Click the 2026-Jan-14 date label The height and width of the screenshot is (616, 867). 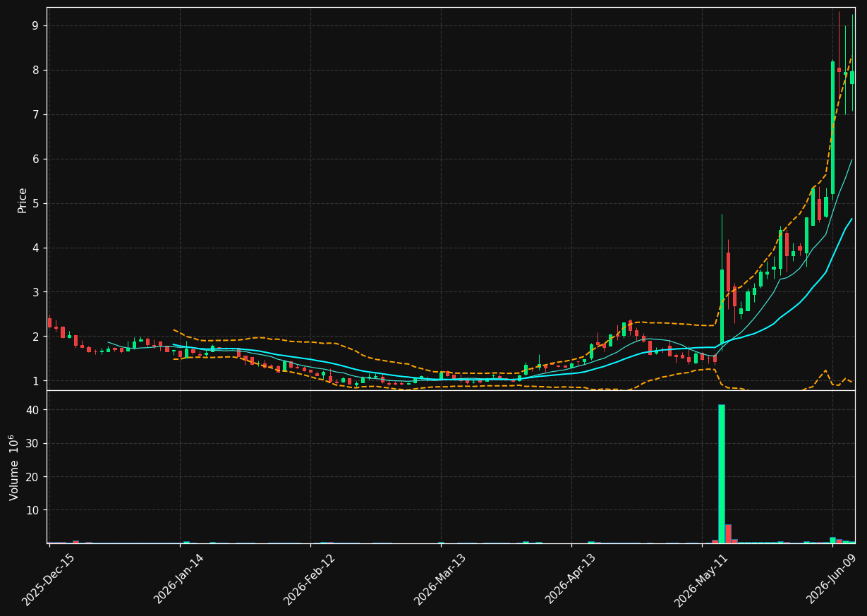(178, 579)
